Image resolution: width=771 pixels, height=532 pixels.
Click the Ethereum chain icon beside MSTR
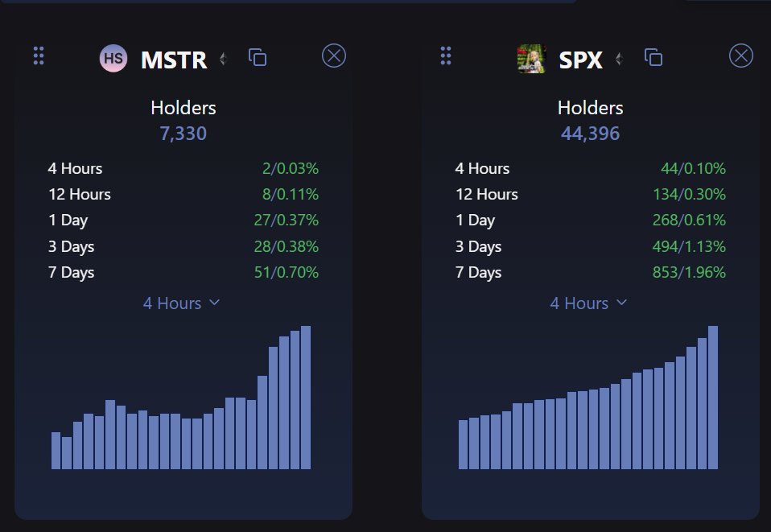coord(223,59)
